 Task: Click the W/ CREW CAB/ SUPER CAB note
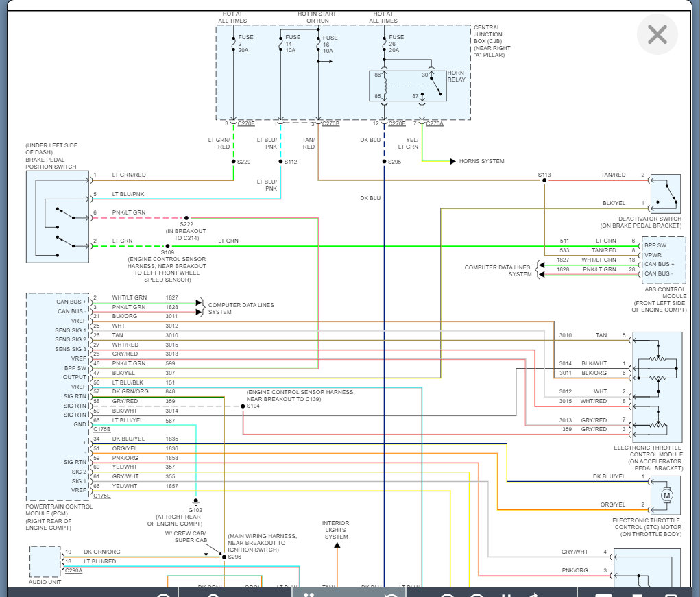point(186,537)
